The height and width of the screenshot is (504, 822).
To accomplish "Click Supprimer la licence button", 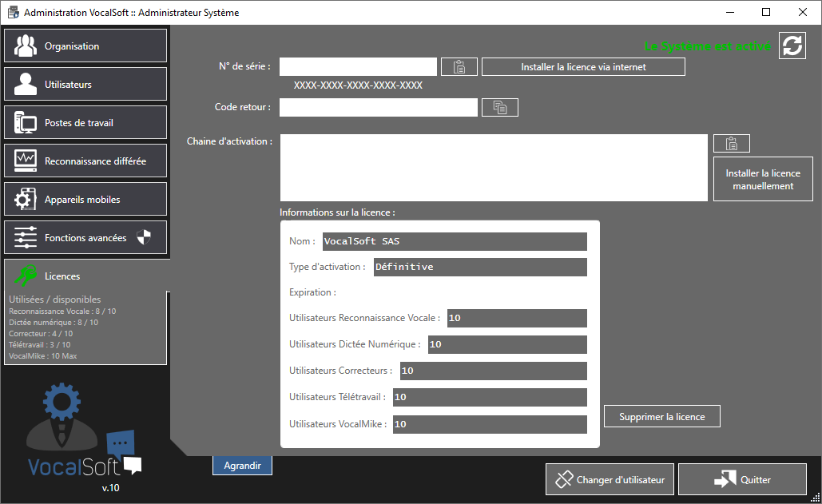I will 662,416.
